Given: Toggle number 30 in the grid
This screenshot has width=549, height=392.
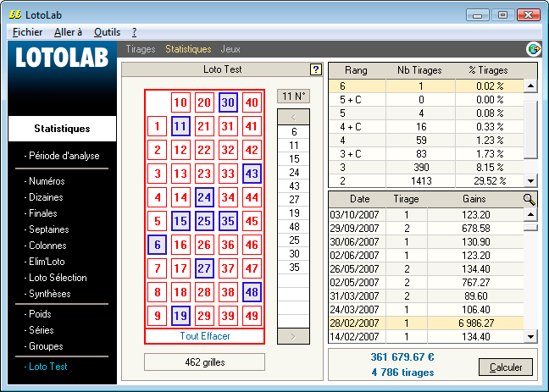Looking at the screenshot, I should point(228,102).
